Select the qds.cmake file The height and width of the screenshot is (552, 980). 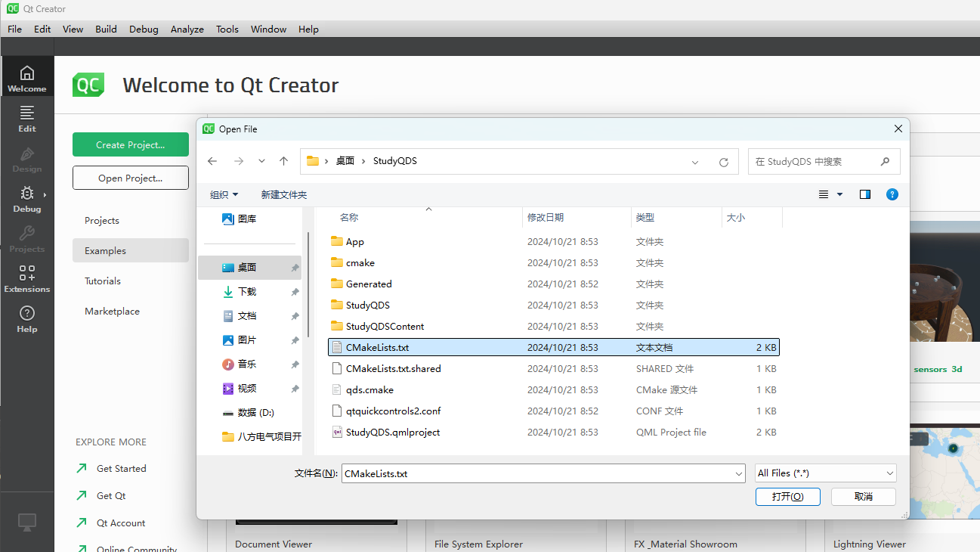[555, 390]
